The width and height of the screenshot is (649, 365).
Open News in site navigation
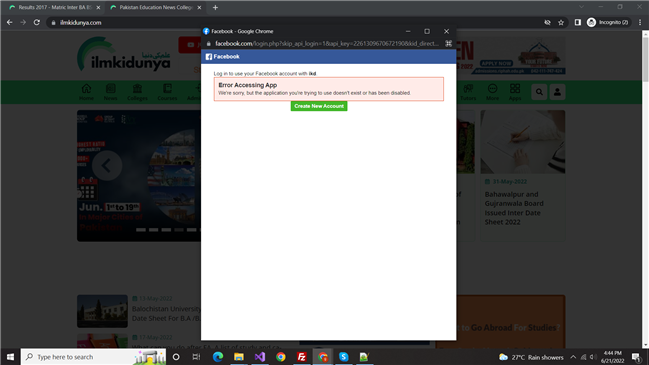[111, 92]
